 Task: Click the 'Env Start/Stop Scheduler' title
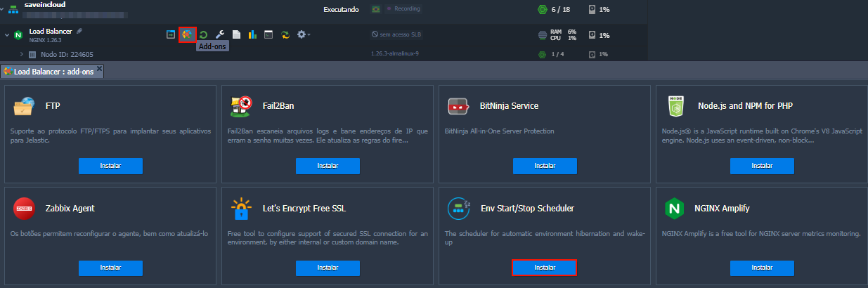click(526, 209)
